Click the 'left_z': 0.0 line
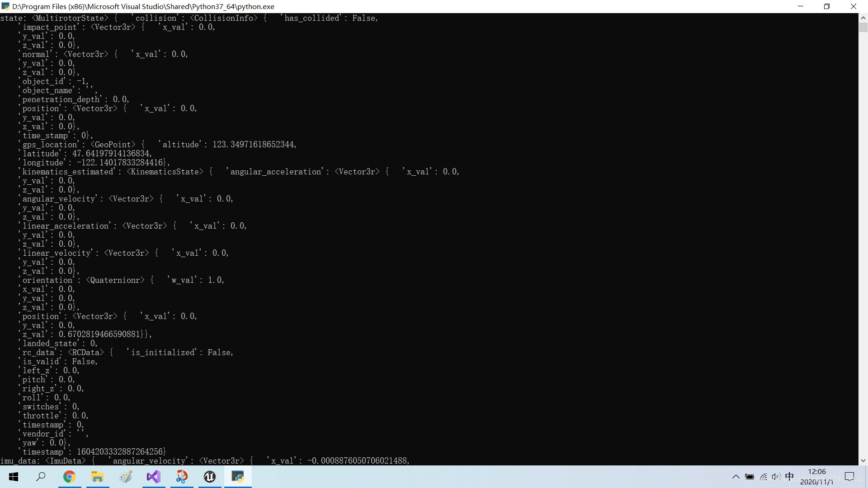 click(49, 371)
